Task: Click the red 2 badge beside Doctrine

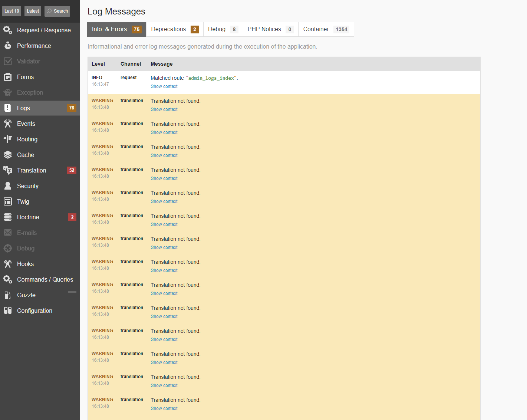Action: click(x=72, y=217)
